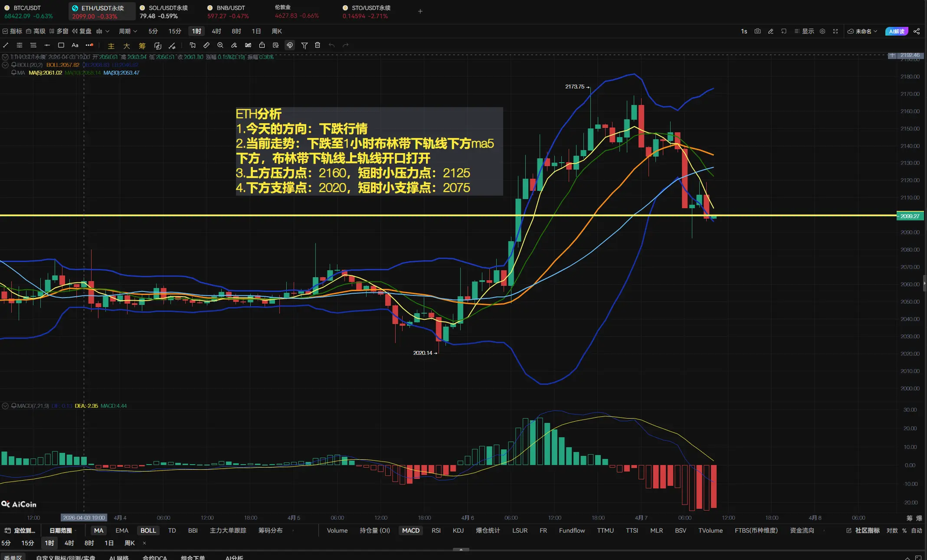Viewport: 927px width, 560px height.
Task: Take a chart screenshot with camera icon
Action: pos(757,31)
